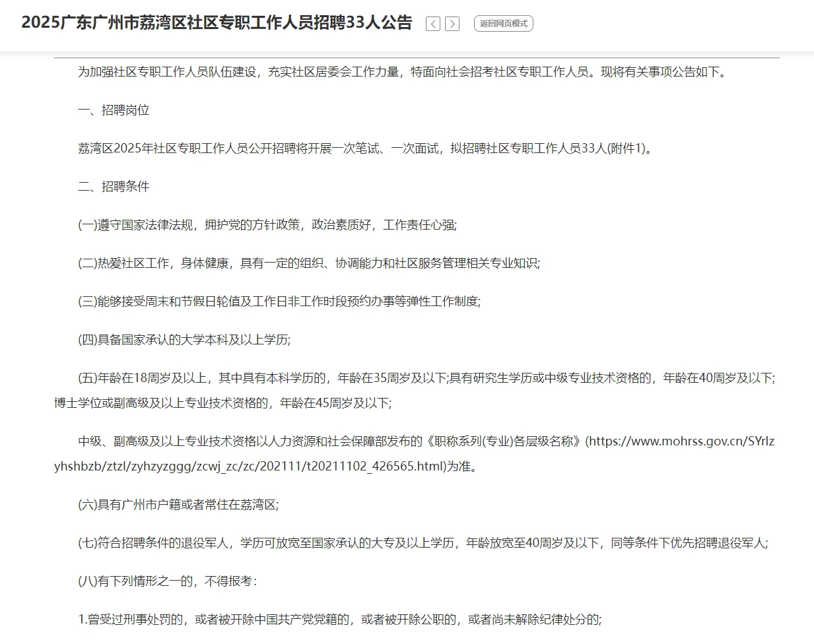Click condition (五)年龄在18周岁及以上
The height and width of the screenshot is (644, 814).
(426, 378)
